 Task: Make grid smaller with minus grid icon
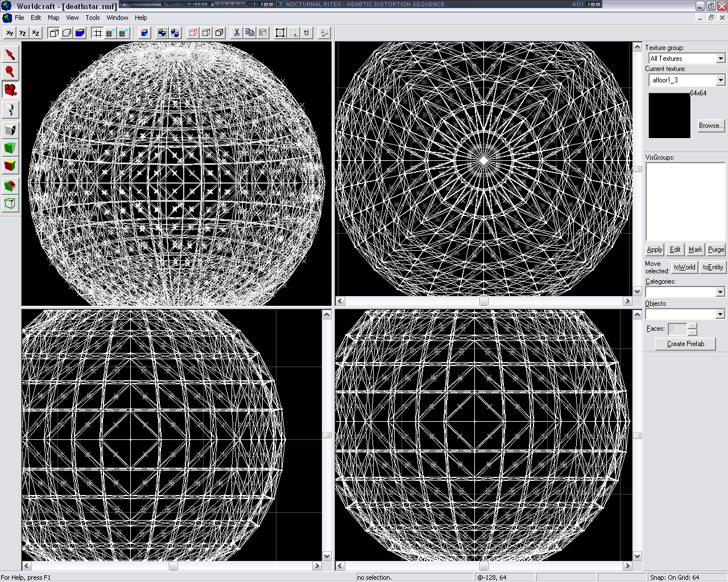click(110, 33)
